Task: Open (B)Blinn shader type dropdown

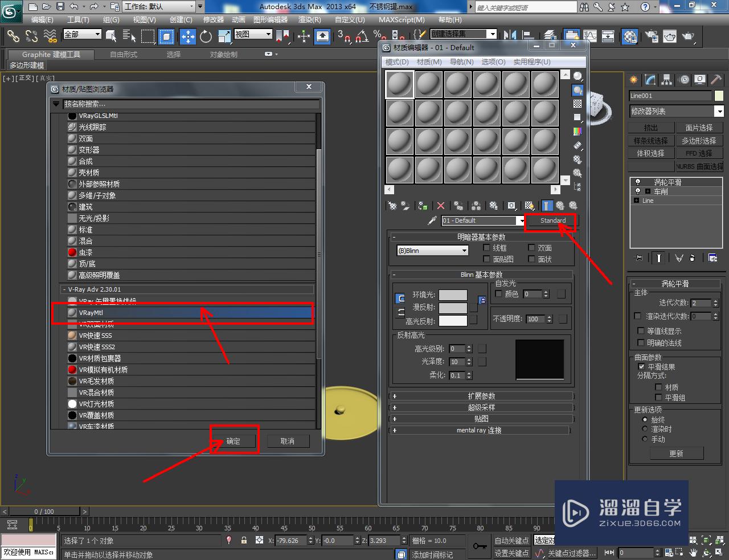Action: [432, 251]
